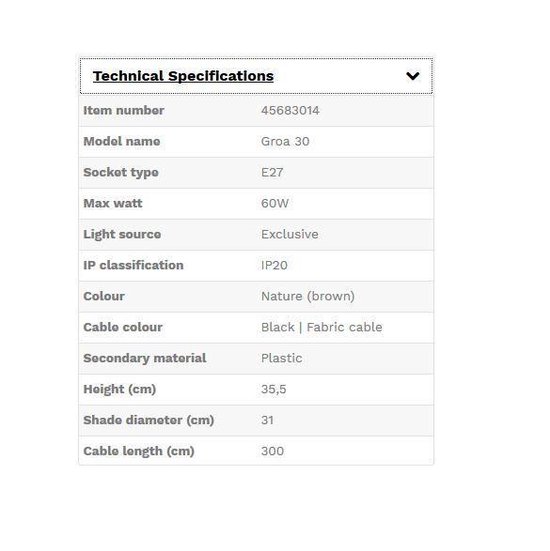Screen dimensions: 550x551
Task: Click the Height (cm) value 35,5
Action: tap(273, 389)
